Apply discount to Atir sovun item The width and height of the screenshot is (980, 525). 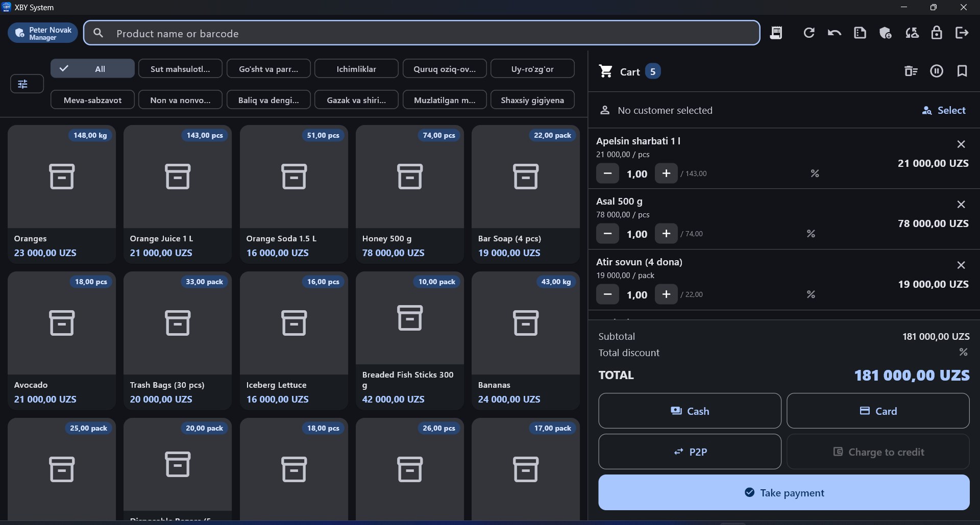811,295
